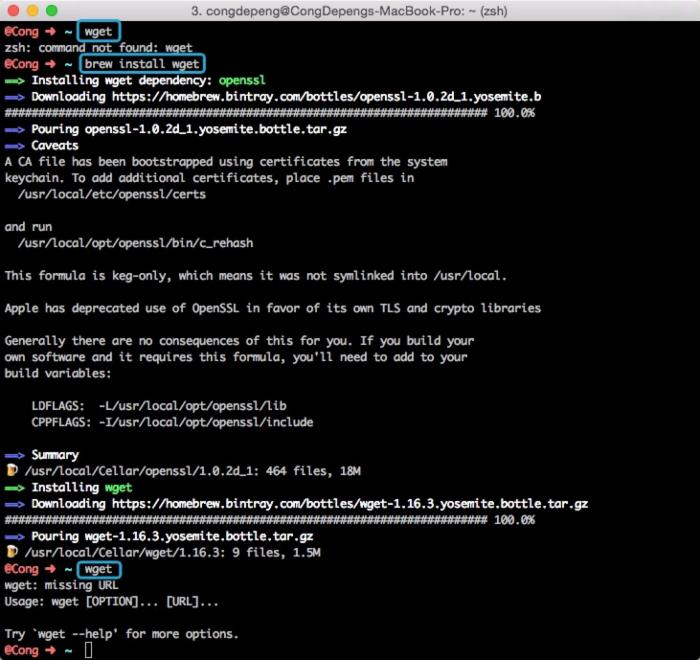
Task: Click the 'Caveats' heading
Action: [x=55, y=146]
